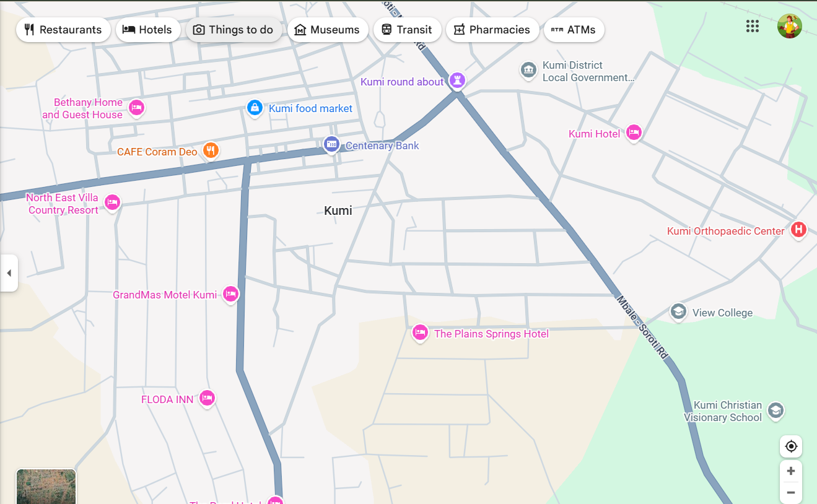
Task: Show my current location on map
Action: [790, 446]
